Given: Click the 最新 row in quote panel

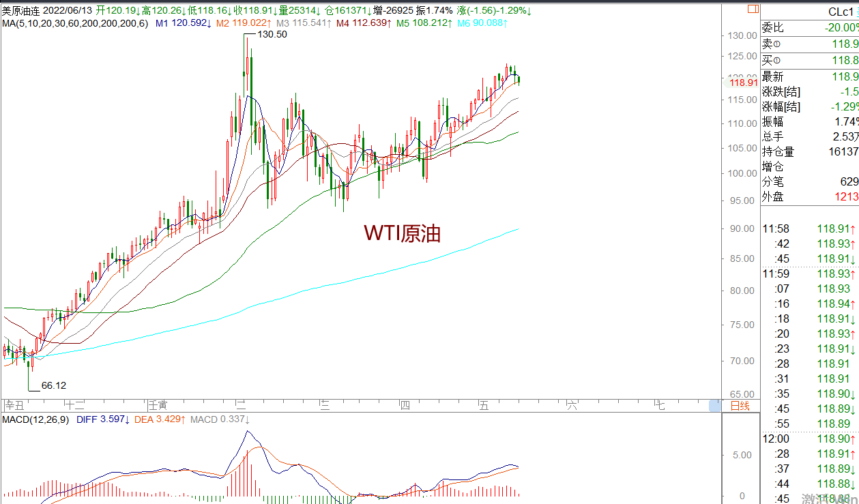Looking at the screenshot, I should click(x=810, y=77).
